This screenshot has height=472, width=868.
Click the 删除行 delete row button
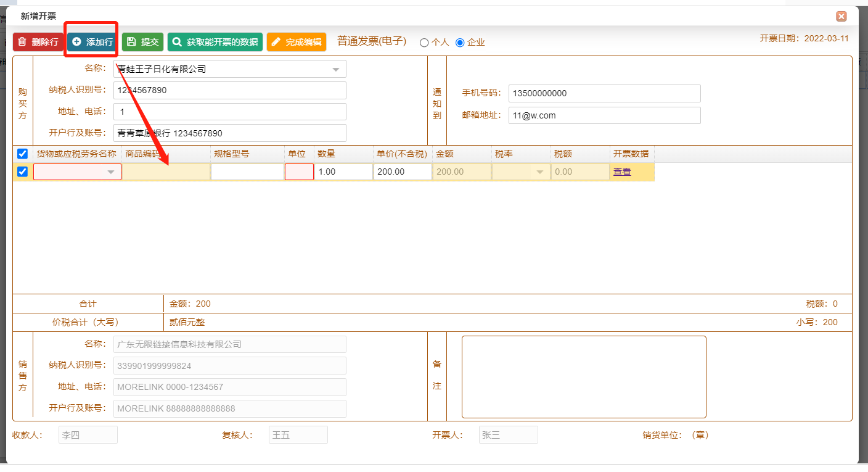point(38,42)
